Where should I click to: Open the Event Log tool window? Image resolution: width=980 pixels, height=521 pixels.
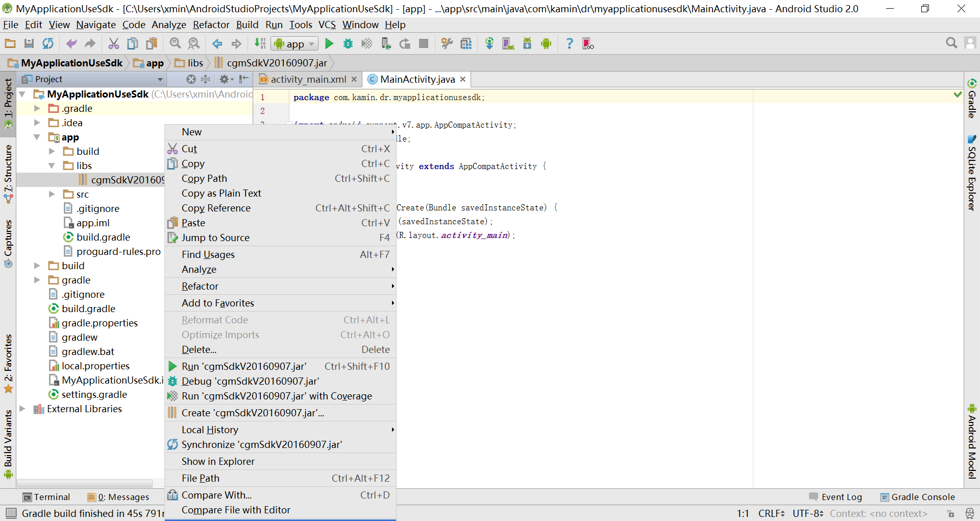pos(836,497)
